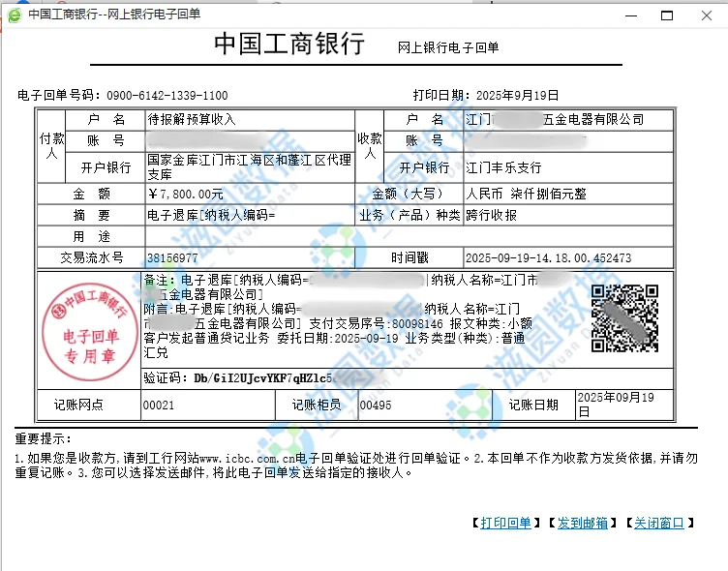Viewport: 728px width, 571px height.
Task: Click the 网上银行电子回单 subtitle
Action: [x=448, y=47]
